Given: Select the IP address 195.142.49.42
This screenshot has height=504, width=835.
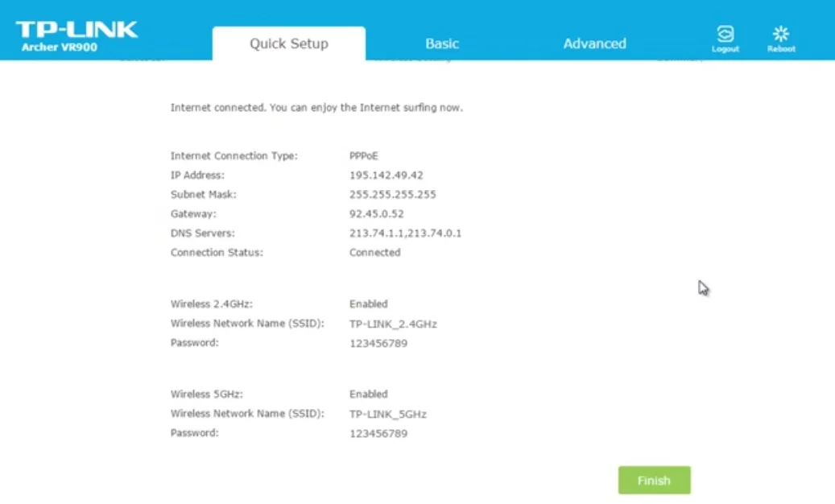Looking at the screenshot, I should [386, 175].
